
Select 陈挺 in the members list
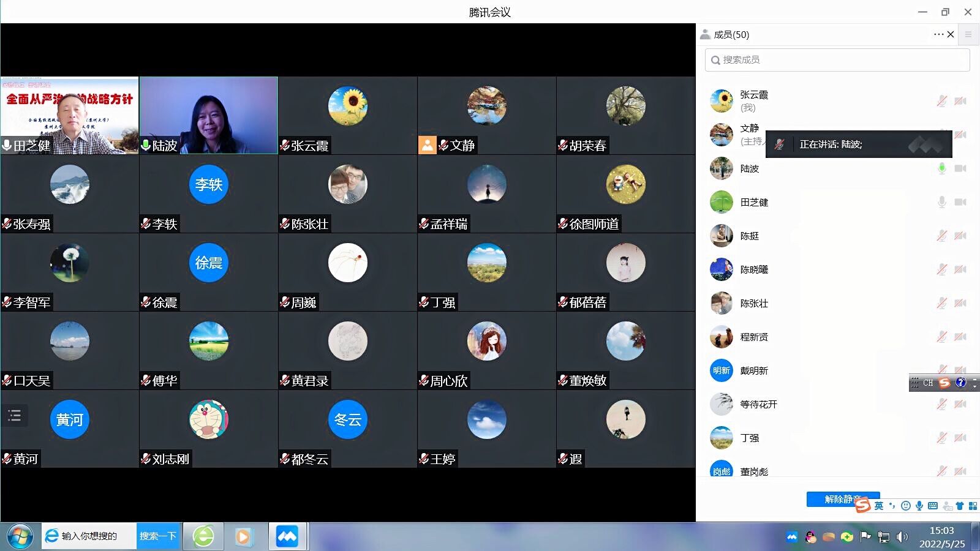837,236
